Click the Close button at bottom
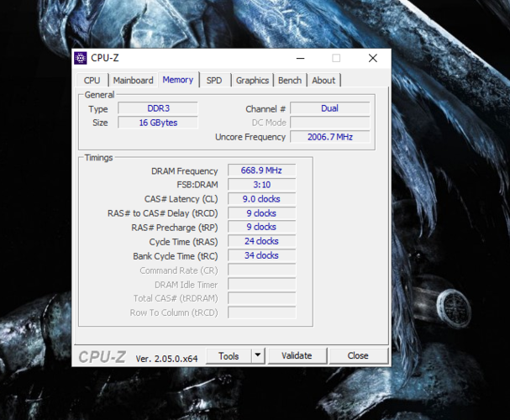This screenshot has height=420, width=510. (x=358, y=355)
